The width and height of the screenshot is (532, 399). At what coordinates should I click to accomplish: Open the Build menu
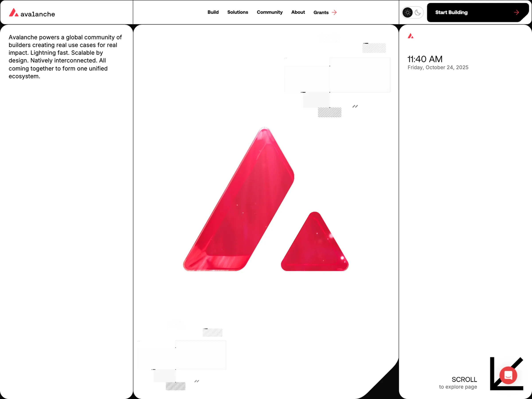(x=213, y=12)
